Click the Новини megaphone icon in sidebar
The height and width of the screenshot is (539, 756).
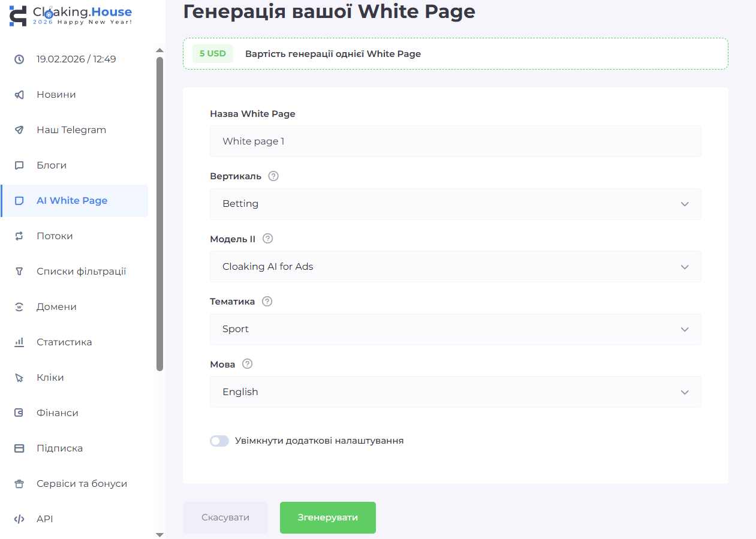coord(19,95)
